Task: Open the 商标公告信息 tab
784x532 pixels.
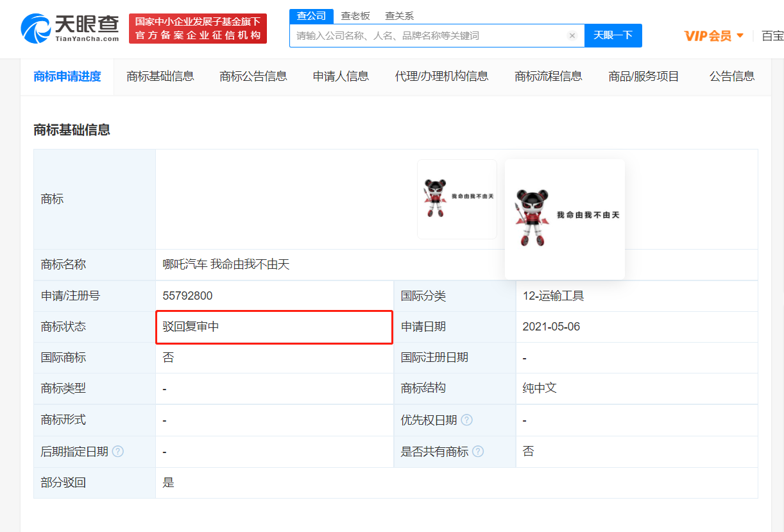Action: point(253,76)
